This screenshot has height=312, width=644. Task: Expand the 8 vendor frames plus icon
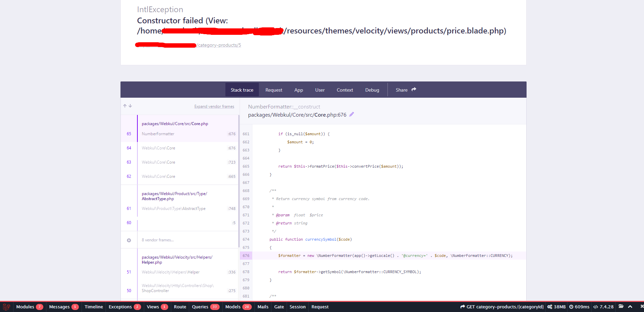click(x=129, y=240)
